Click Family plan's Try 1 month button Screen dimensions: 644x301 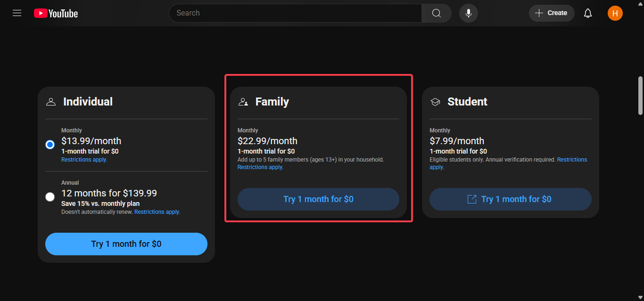(x=318, y=199)
